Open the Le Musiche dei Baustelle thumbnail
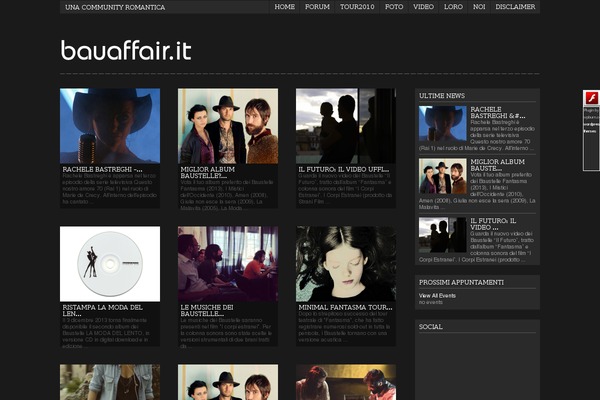This screenshot has width=600, height=400. 228,264
